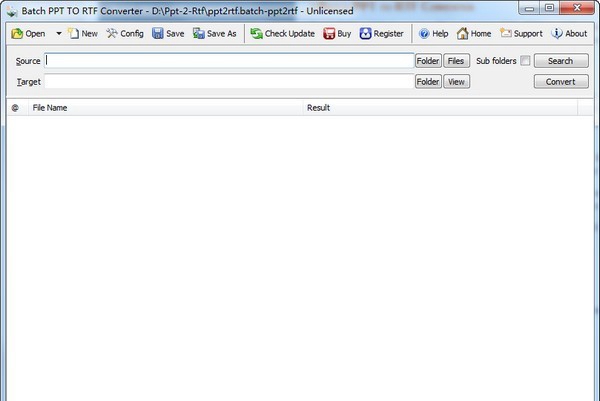Viewport: 600px width, 401px height.
Task: Open Help from the toolbar
Action: click(433, 34)
